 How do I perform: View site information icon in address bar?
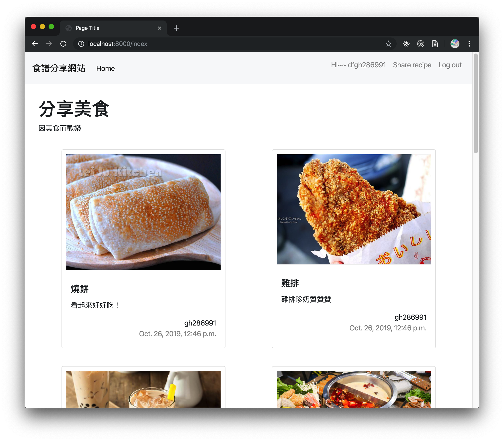pos(81,44)
